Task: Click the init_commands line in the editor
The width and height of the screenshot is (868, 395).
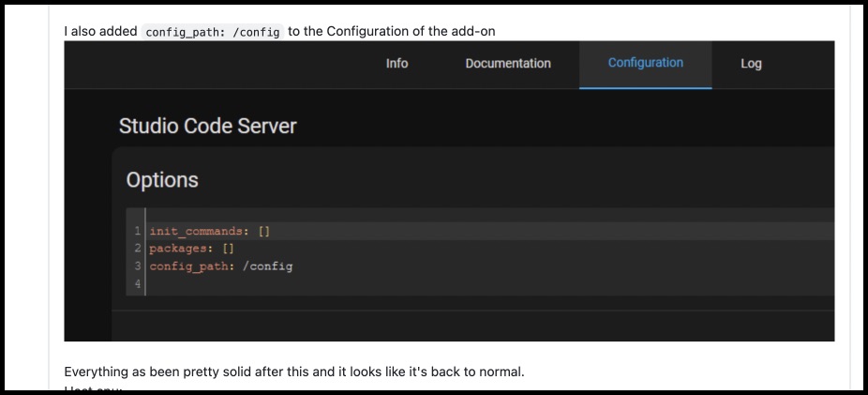Action: pos(210,231)
